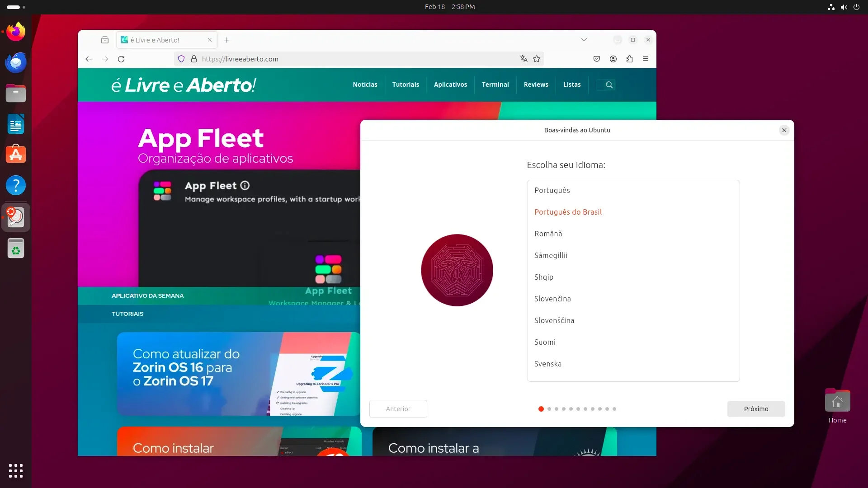Select Suomi in the language list
Screen dimensions: 868x488
633,342
